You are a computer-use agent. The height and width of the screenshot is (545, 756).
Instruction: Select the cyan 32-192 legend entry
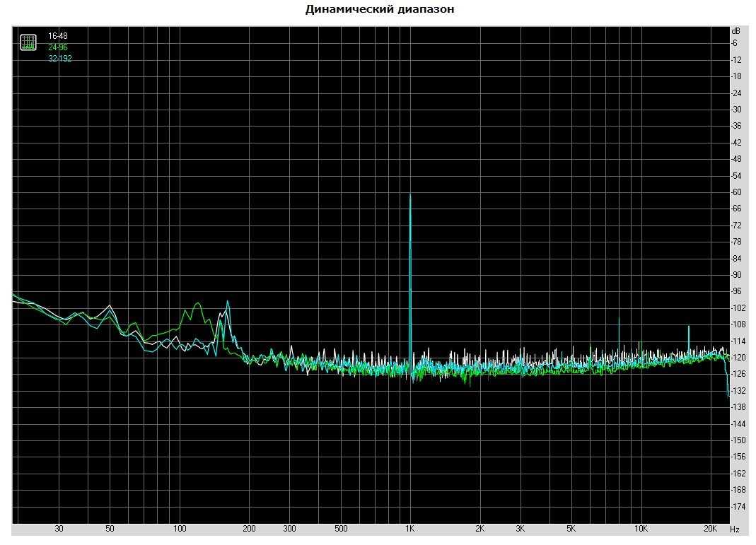click(60, 59)
